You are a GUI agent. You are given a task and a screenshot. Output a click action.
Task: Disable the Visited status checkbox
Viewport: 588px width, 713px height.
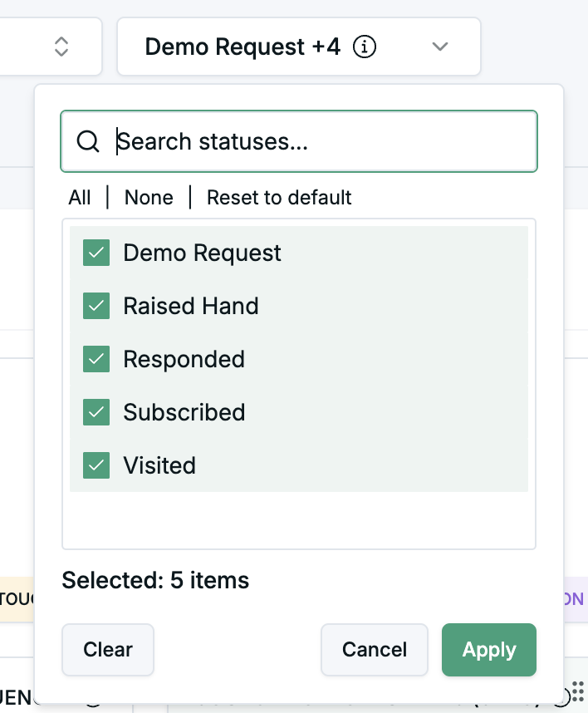coord(96,465)
